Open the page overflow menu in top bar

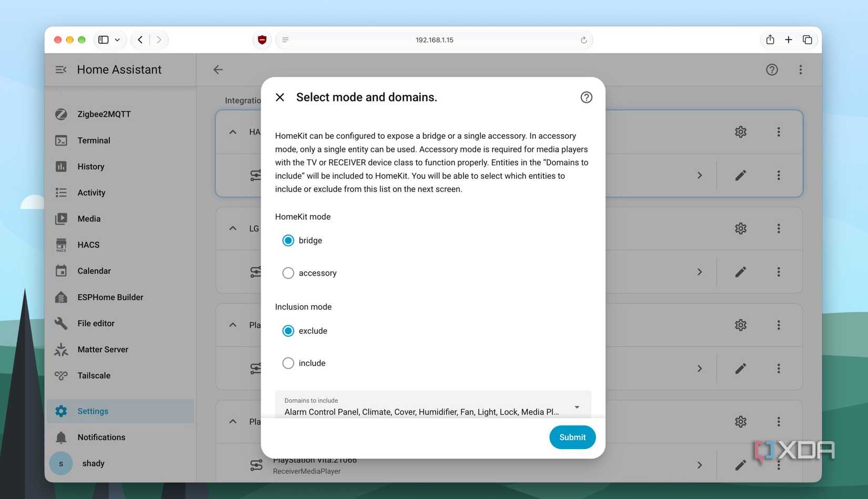click(x=801, y=69)
